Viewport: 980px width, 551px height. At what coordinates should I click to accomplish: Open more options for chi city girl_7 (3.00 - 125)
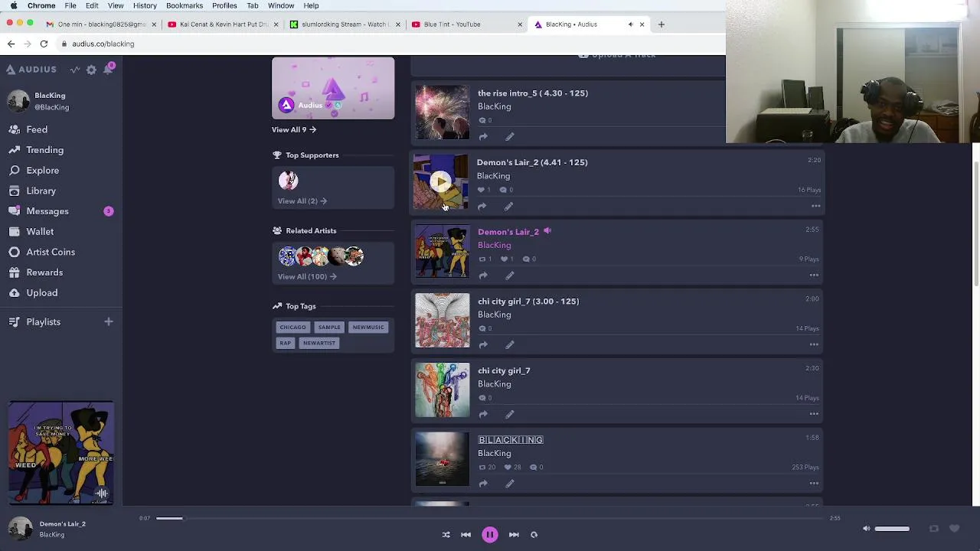click(x=814, y=344)
